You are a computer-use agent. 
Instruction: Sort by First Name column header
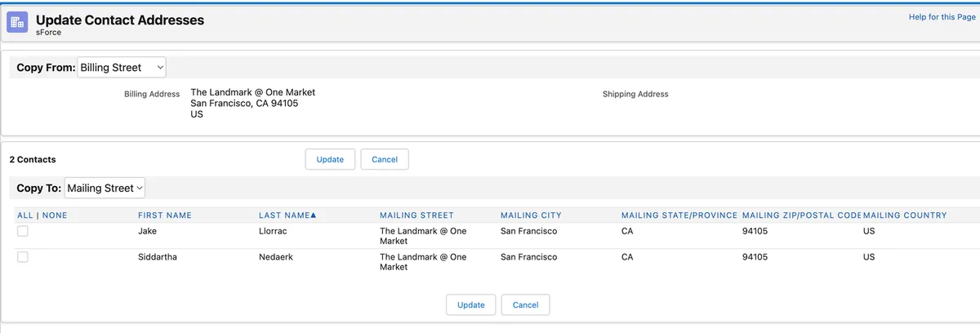coord(165,215)
